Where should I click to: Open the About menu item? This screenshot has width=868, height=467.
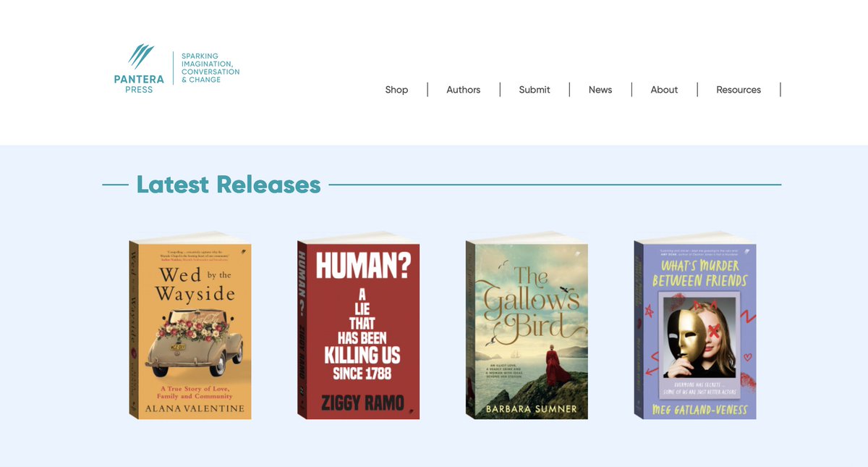coord(664,90)
